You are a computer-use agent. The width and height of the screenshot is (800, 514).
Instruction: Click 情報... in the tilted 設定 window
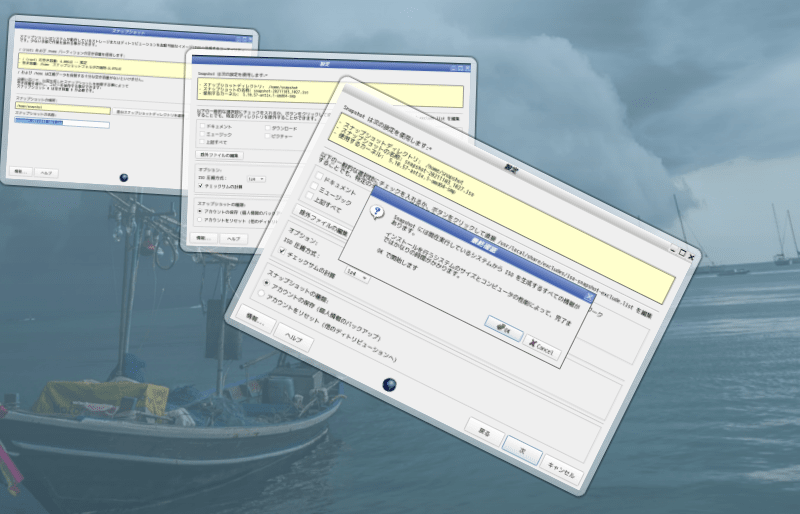(255, 319)
